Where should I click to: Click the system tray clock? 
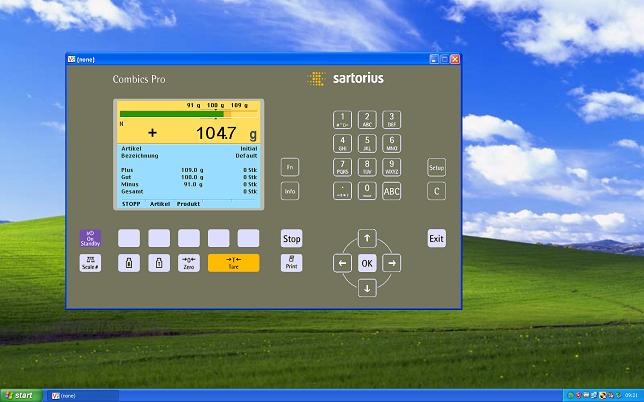[x=631, y=395]
